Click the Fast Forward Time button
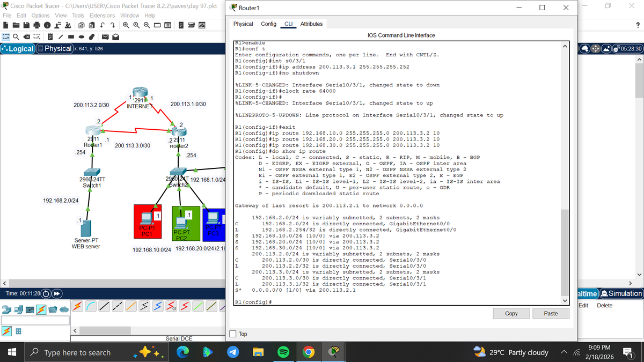644x362 pixels. (57, 294)
